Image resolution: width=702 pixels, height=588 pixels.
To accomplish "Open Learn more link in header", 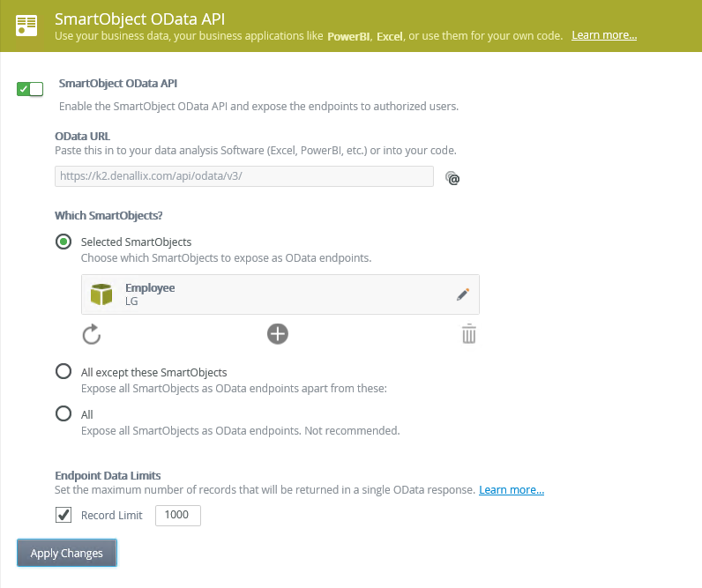I will (x=604, y=36).
